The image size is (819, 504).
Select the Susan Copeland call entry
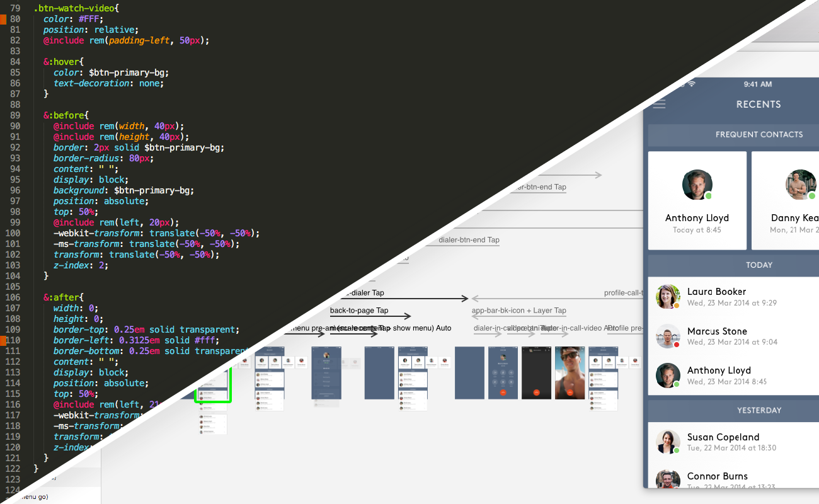click(x=733, y=442)
